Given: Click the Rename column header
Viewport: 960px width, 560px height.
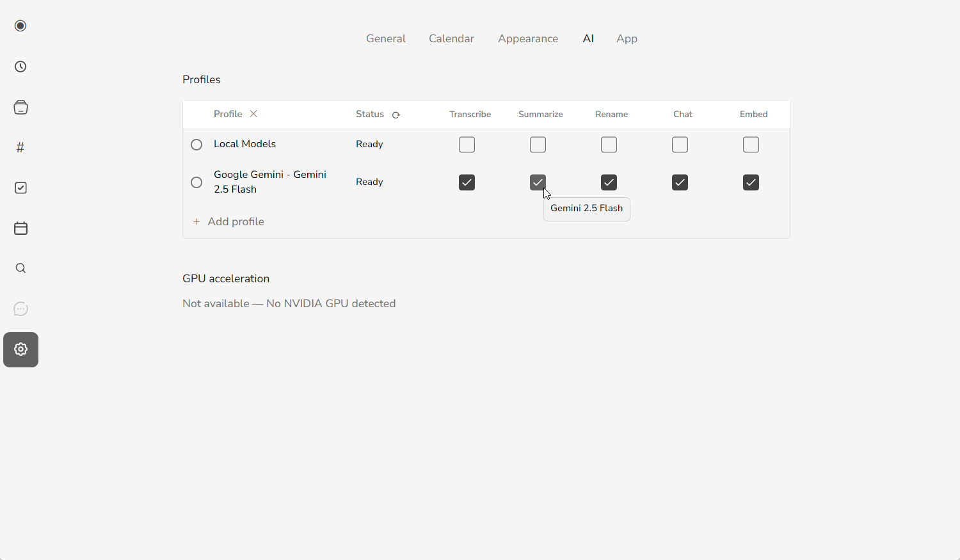Looking at the screenshot, I should pos(611,114).
